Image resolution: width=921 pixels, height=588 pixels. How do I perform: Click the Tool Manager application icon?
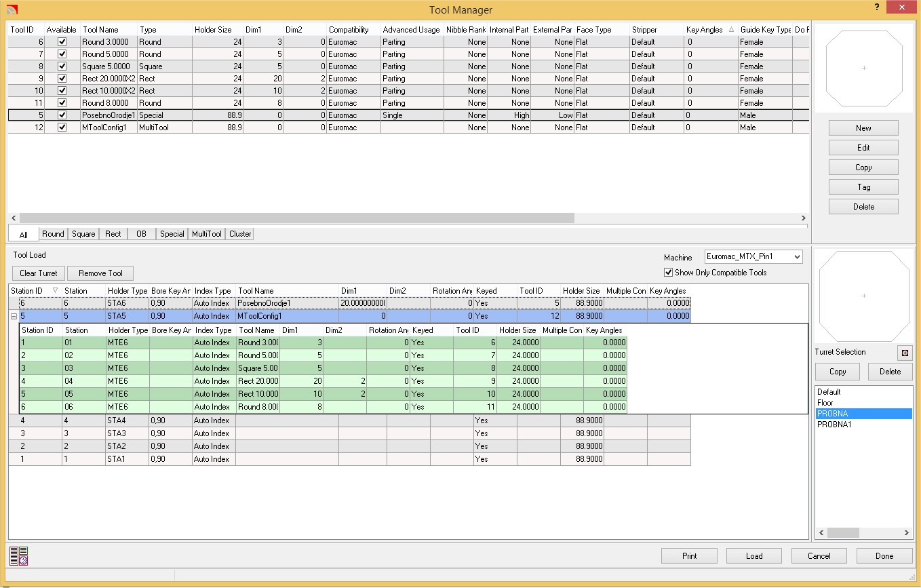coord(12,9)
